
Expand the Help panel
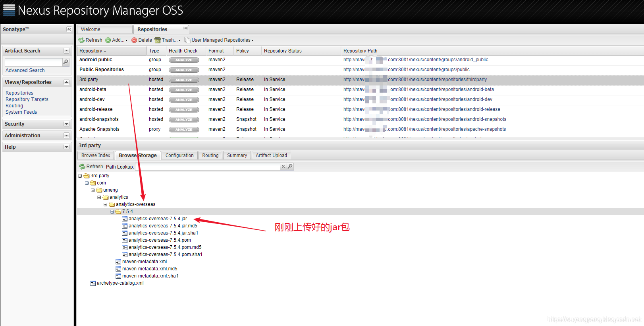tap(66, 147)
